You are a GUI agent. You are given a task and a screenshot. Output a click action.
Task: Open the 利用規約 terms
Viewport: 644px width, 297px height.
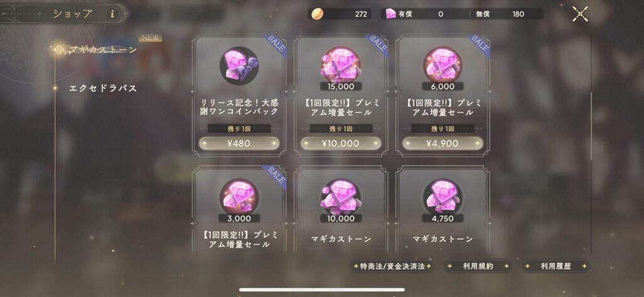[478, 266]
